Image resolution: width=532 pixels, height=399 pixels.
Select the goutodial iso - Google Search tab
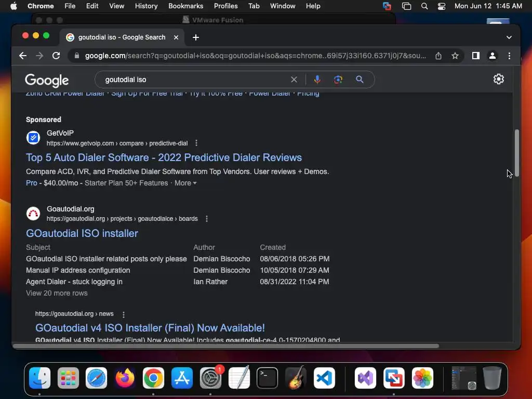click(x=122, y=37)
